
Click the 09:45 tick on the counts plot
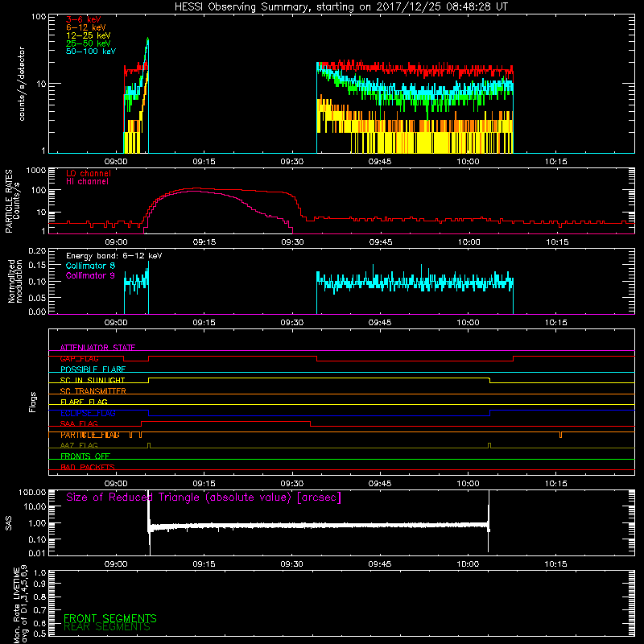380,162
